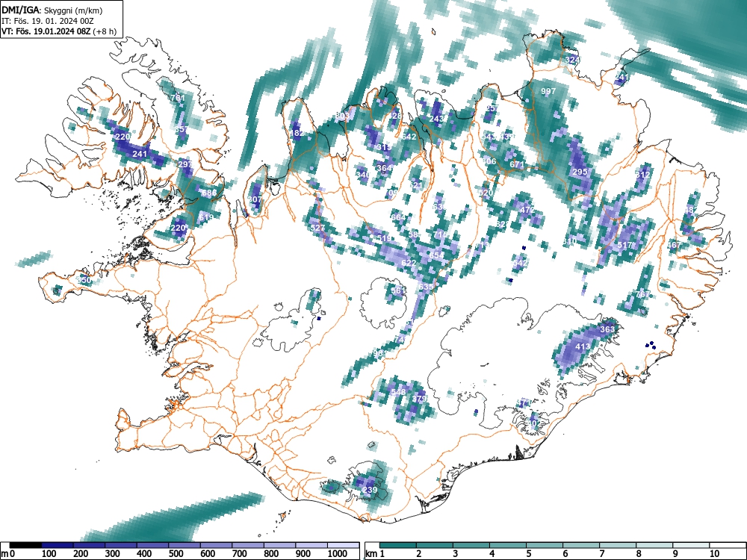Click the value 295 in the northeast
Screen dimensions: 747x560
point(580,172)
